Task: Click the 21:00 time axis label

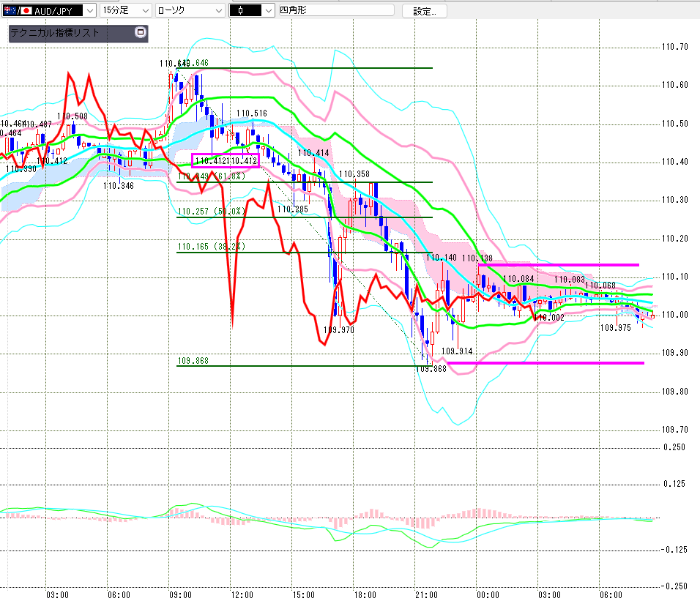Action: (x=426, y=595)
